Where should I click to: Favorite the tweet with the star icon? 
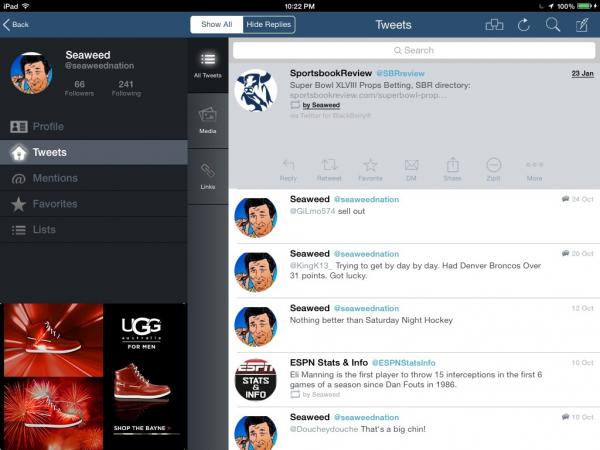pyautogui.click(x=370, y=168)
